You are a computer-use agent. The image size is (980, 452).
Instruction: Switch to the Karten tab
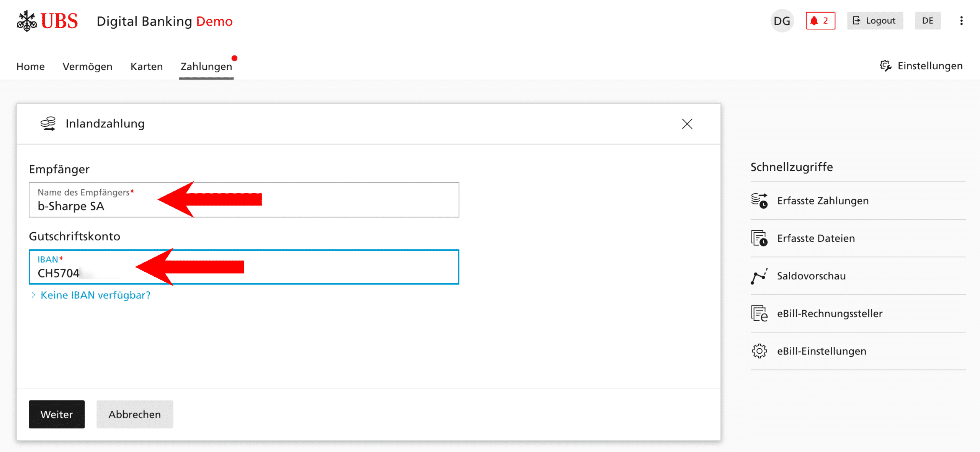[x=147, y=67]
